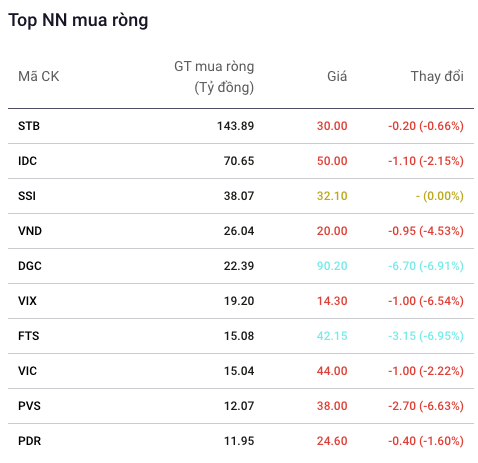Click the Thay đổi column header
The width and height of the screenshot is (478, 463).
(x=437, y=76)
